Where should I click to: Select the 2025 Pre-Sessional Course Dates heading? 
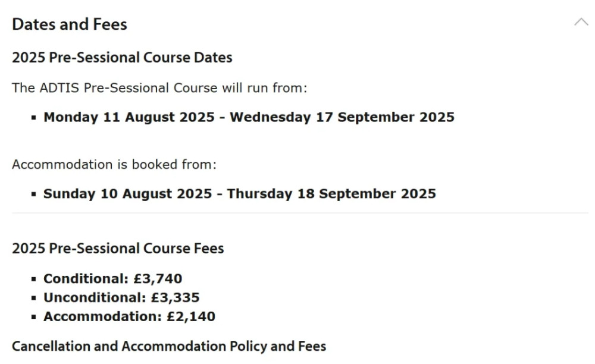coord(122,58)
